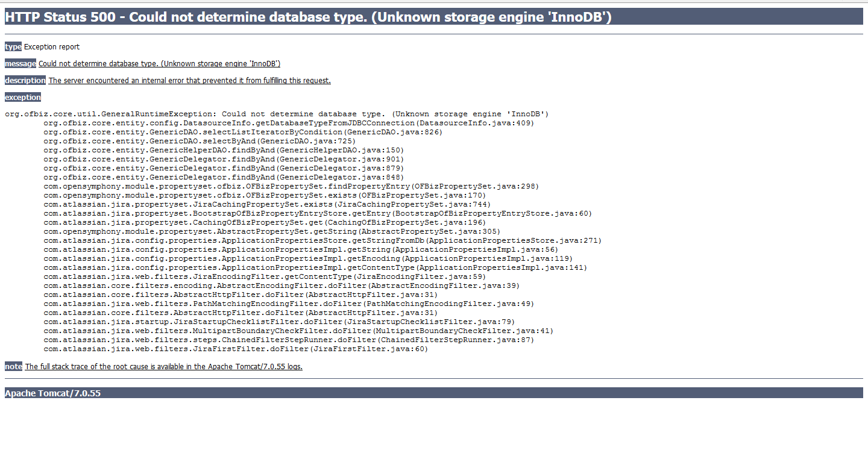Screen dimensions: 868x474
Task: Click the 'message' label
Action: (x=20, y=64)
